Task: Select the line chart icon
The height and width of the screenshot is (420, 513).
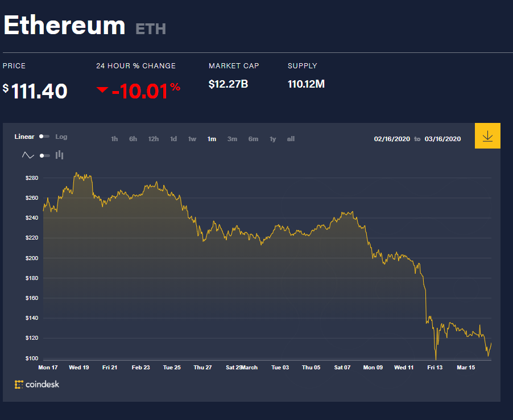Action: point(28,155)
